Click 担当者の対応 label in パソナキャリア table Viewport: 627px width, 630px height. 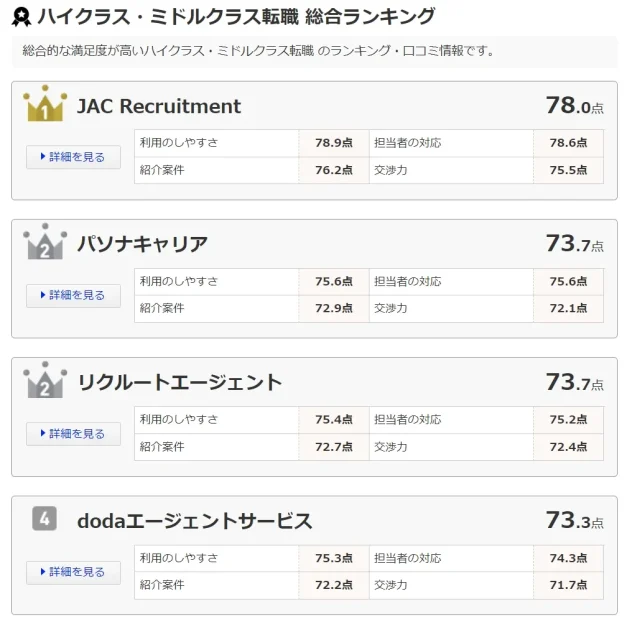(x=408, y=281)
